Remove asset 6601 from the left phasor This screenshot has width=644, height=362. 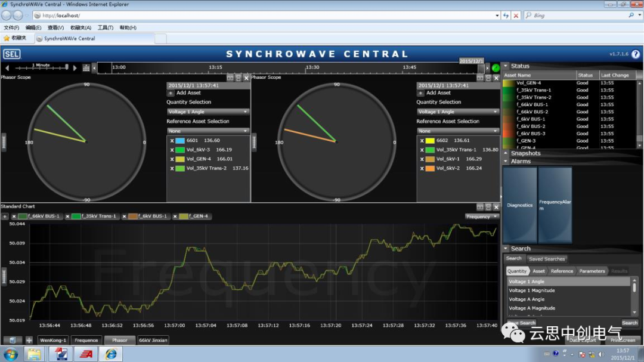pyautogui.click(x=172, y=141)
